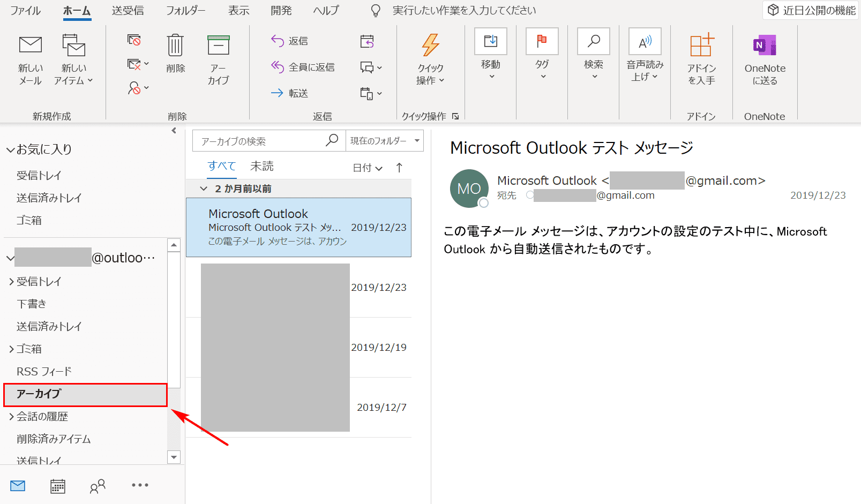
Task: Click the archive search (アーカイブの検索) field
Action: pyautogui.click(x=260, y=141)
